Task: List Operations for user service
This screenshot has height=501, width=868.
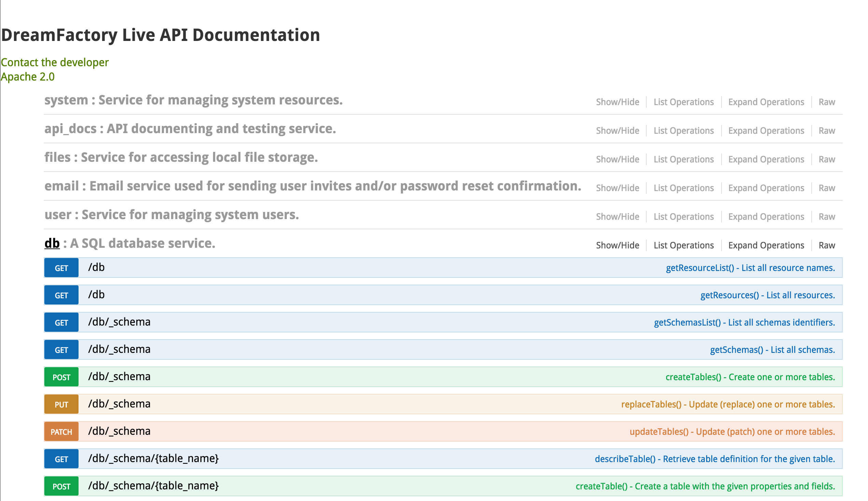Action: [684, 216]
